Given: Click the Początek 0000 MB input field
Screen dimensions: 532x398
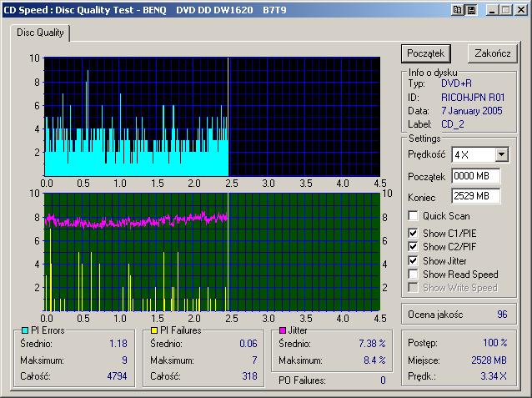Looking at the screenshot, I should coord(475,176).
